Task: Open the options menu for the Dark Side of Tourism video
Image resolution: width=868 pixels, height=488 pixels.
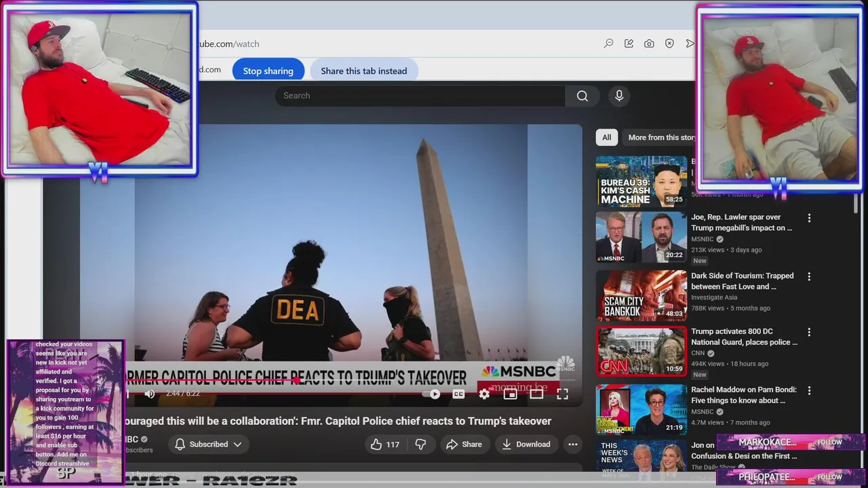Action: pos(809,277)
